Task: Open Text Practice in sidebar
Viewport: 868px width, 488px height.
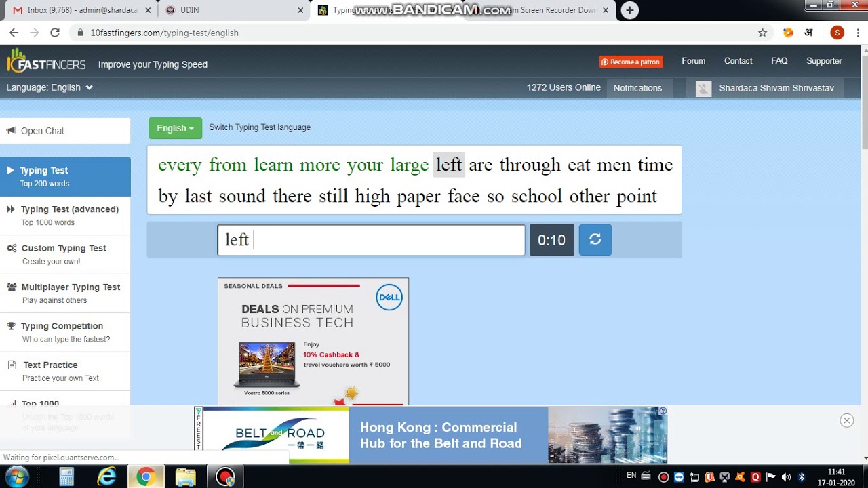Action: pyautogui.click(x=65, y=371)
